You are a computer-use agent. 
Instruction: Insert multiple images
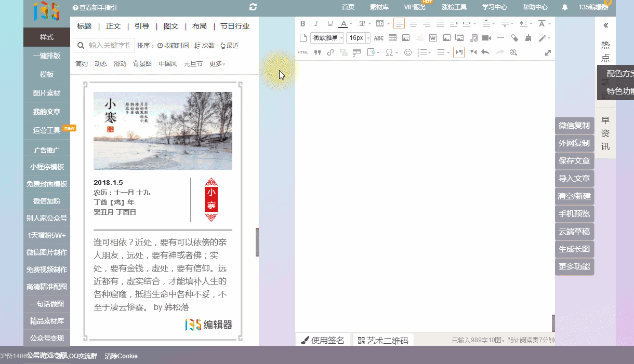[459, 38]
